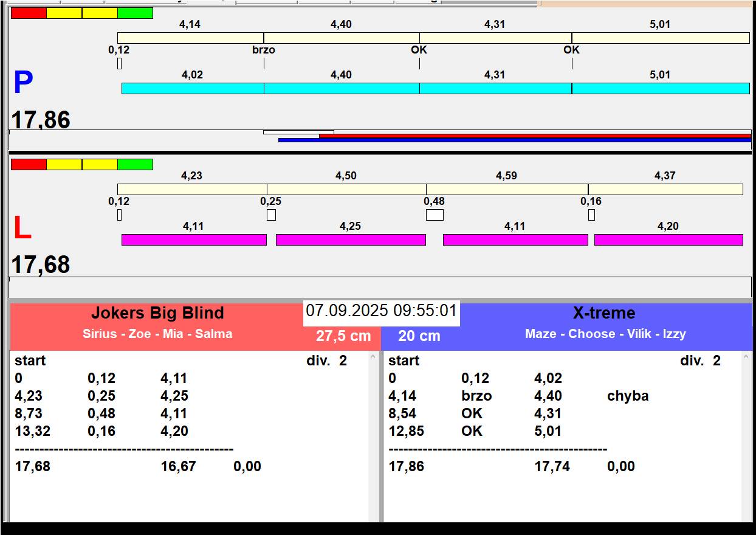Click lane L yellow light next to green
This screenshot has height=535, width=756.
coord(100,164)
